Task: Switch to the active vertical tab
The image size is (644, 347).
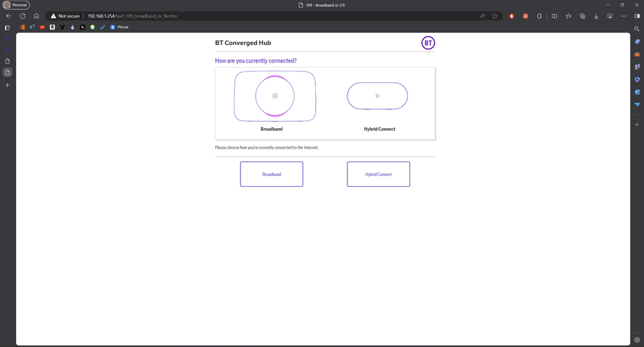Action: (x=7, y=72)
